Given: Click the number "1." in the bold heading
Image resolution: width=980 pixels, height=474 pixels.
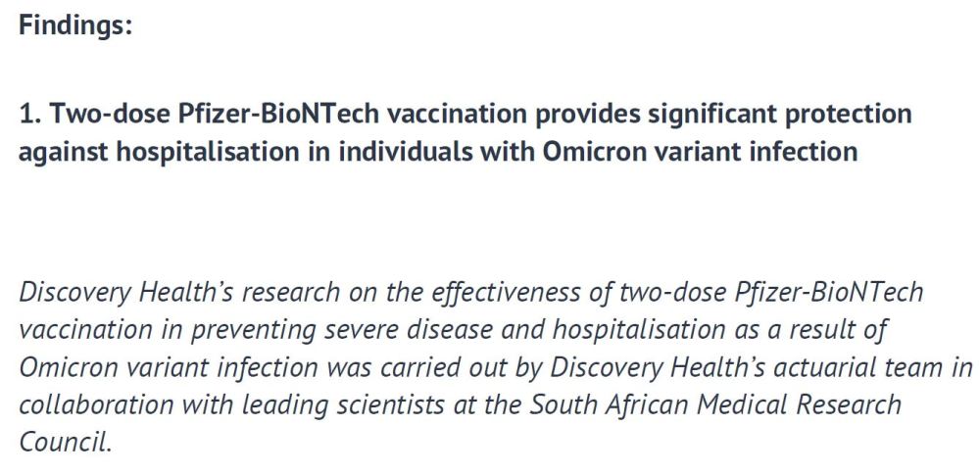Looking at the screenshot, I should tap(29, 114).
